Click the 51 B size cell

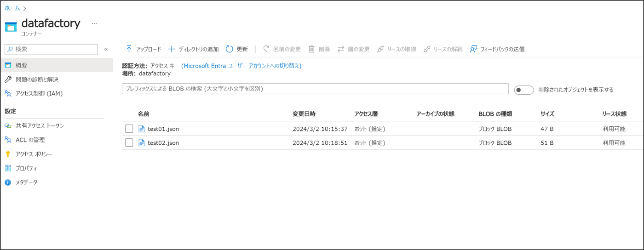click(x=547, y=143)
